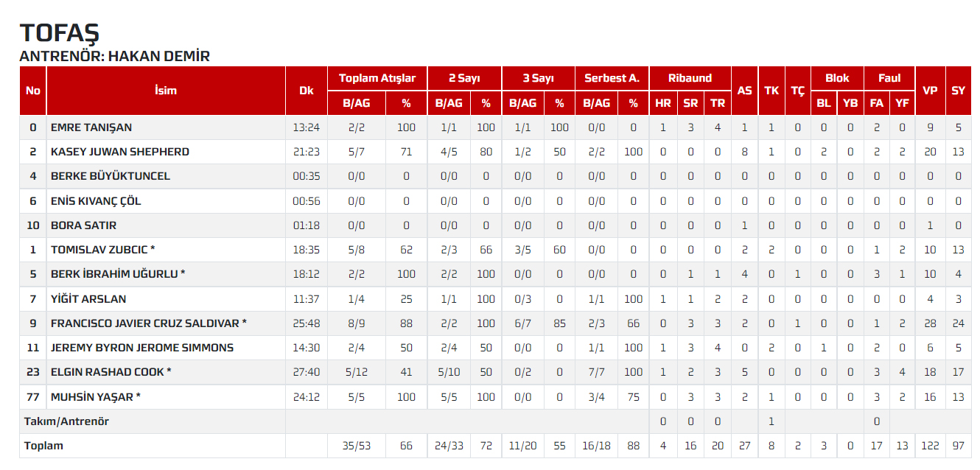Viewport: 980px width, 470px height.
Task: Click the Ribaund header cell
Action: pos(690,78)
